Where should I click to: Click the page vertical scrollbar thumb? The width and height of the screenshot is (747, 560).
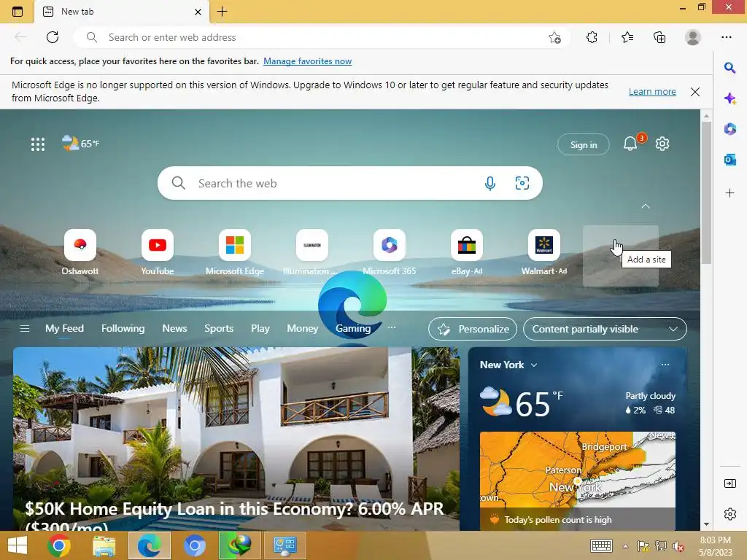click(x=706, y=192)
